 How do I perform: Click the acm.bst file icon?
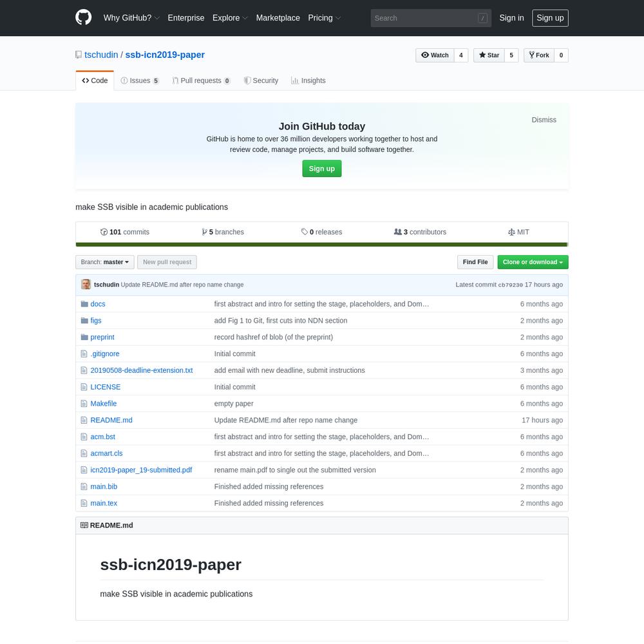point(84,437)
